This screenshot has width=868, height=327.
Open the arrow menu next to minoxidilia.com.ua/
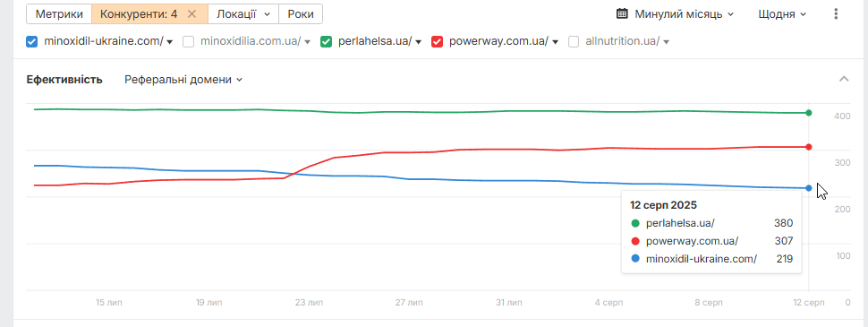pos(308,41)
